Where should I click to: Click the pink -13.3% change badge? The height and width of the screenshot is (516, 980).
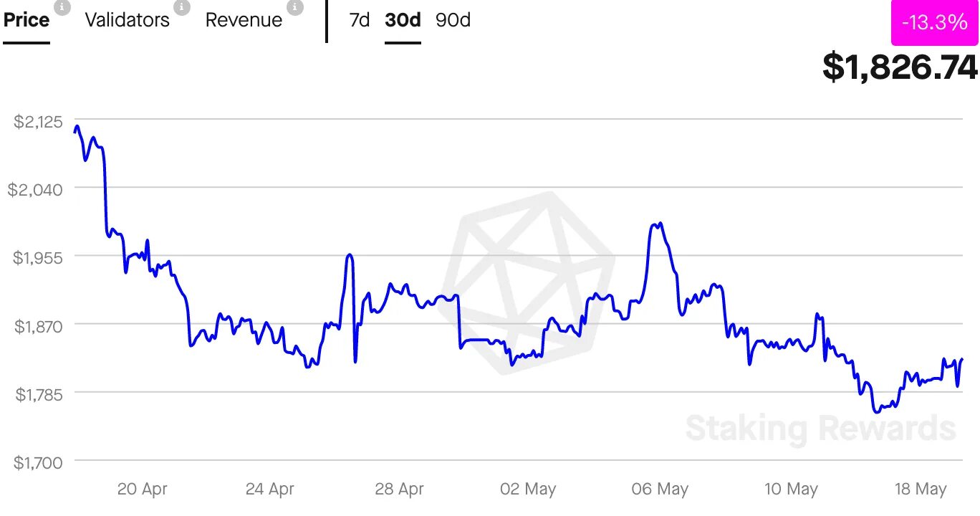[934, 23]
